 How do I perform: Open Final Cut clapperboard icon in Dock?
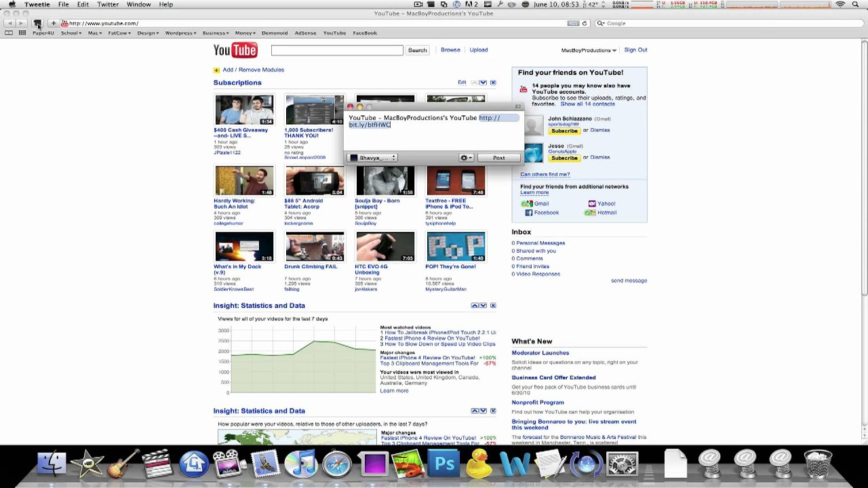(157, 464)
